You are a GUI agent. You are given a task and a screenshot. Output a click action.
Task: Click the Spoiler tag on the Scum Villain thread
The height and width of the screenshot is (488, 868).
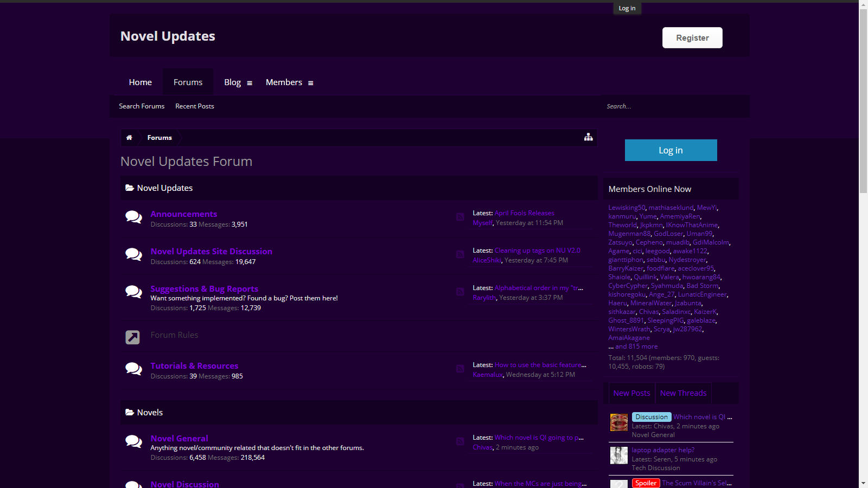coord(645,483)
